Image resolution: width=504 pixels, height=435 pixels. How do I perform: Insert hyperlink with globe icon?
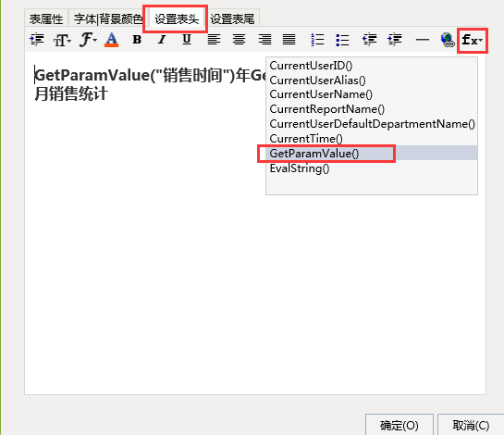coord(447,40)
